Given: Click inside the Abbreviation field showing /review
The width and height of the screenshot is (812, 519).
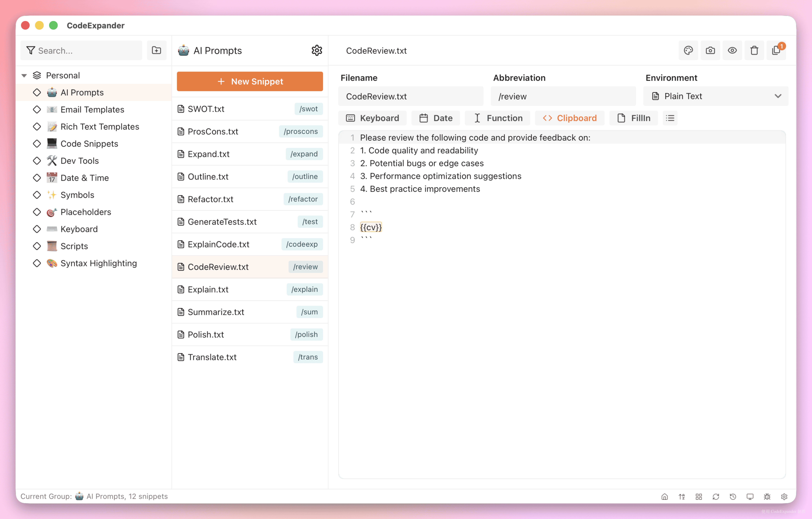Looking at the screenshot, I should 562,96.
